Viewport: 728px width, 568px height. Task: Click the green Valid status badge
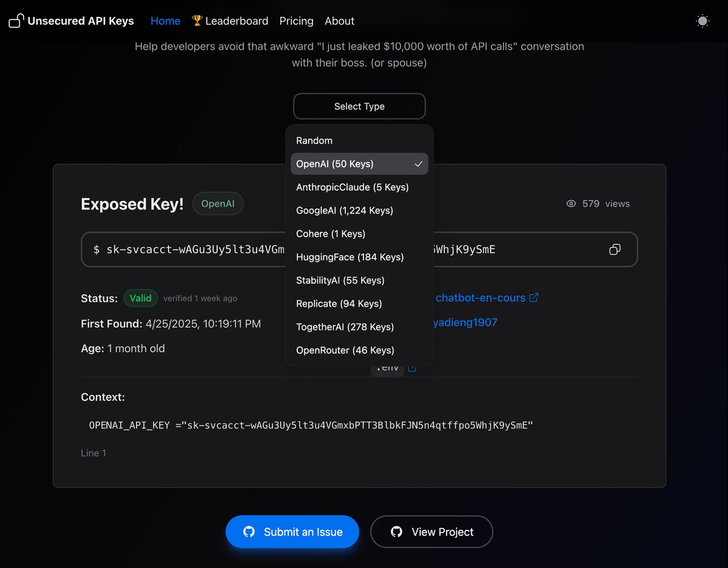tap(141, 298)
